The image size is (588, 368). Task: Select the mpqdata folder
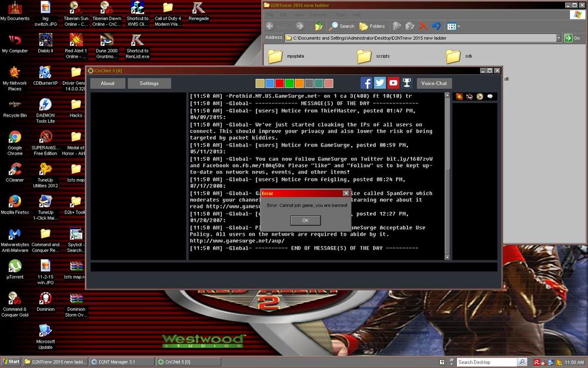tap(286, 56)
